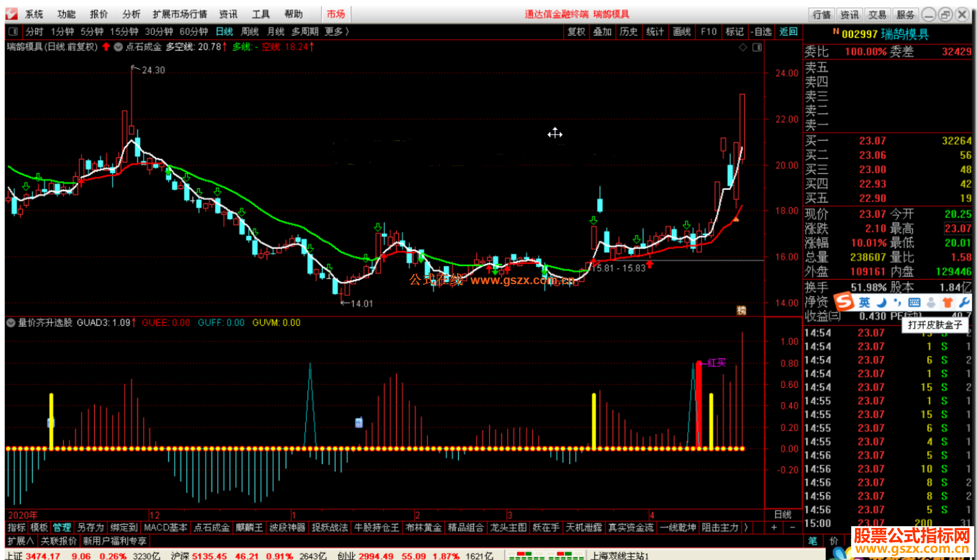Open the 工具 menu

[x=260, y=14]
